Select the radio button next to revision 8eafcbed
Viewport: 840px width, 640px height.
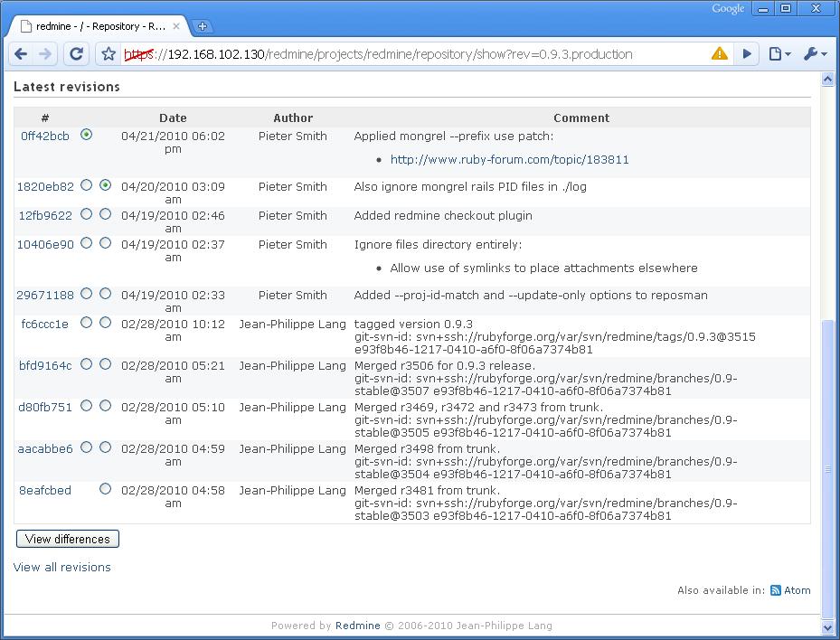(106, 488)
